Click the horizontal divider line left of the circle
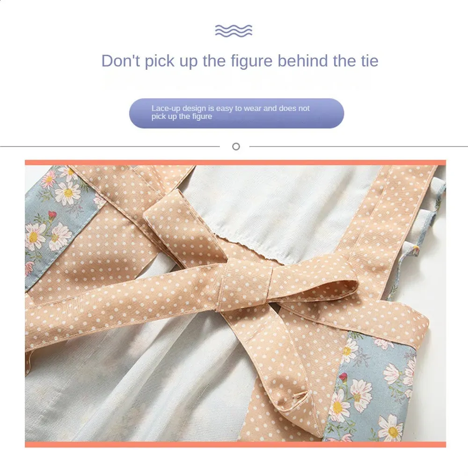Viewport: 468px width, 476px height. [110, 146]
